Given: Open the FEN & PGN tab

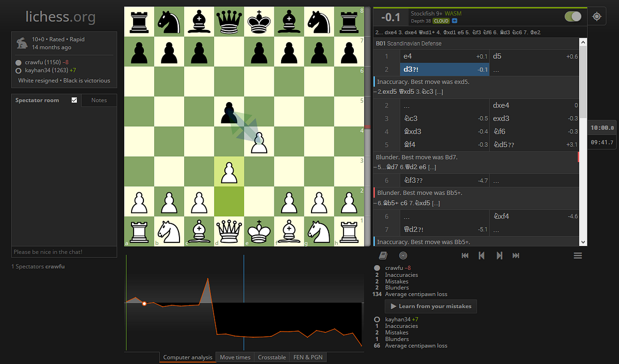Looking at the screenshot, I should (x=308, y=357).
